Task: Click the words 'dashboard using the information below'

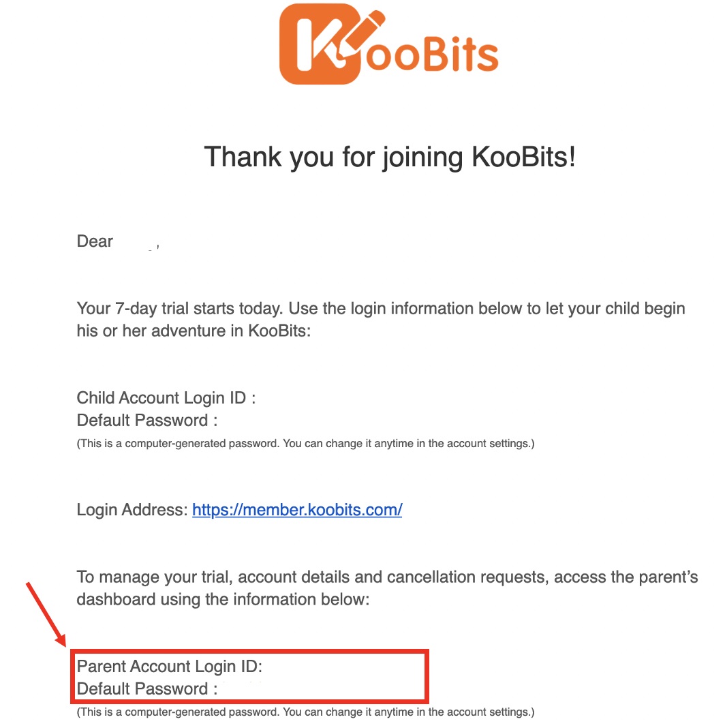Action: click(223, 599)
